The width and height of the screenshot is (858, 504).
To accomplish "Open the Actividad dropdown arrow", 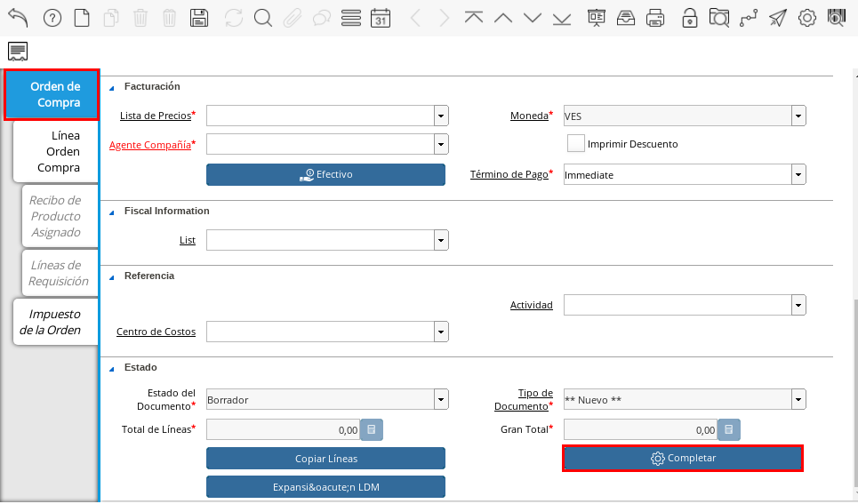I will click(x=798, y=305).
